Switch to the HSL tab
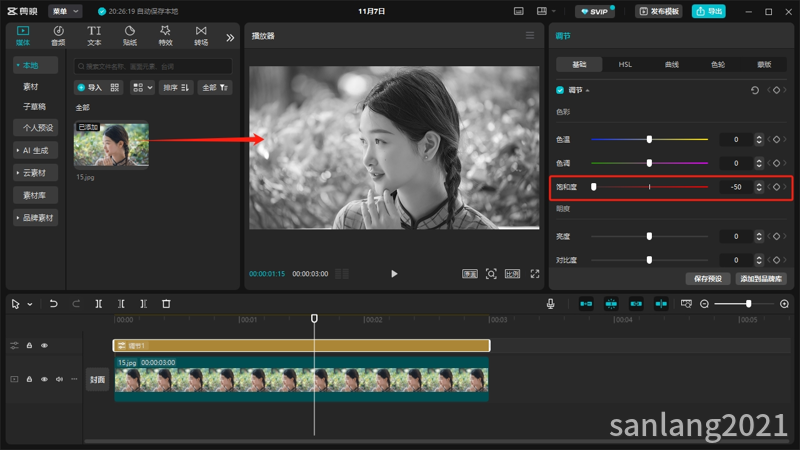Screen dimensions: 800x450 point(625,65)
